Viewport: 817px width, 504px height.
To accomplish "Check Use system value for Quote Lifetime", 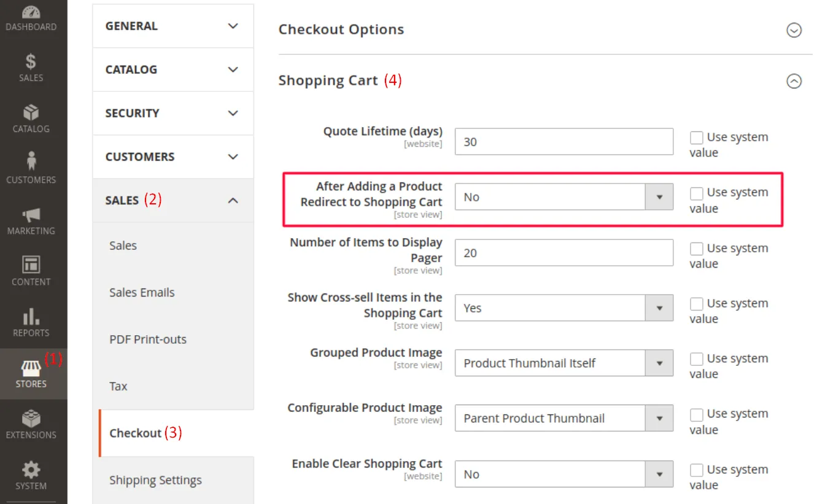I will (x=696, y=138).
